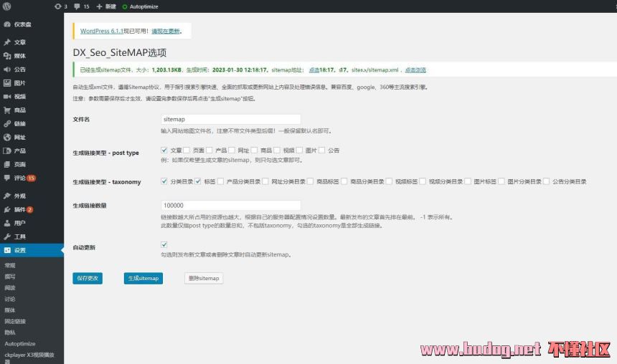Click the 删除sitemap button
Image resolution: width=617 pixels, height=364 pixels.
click(204, 278)
